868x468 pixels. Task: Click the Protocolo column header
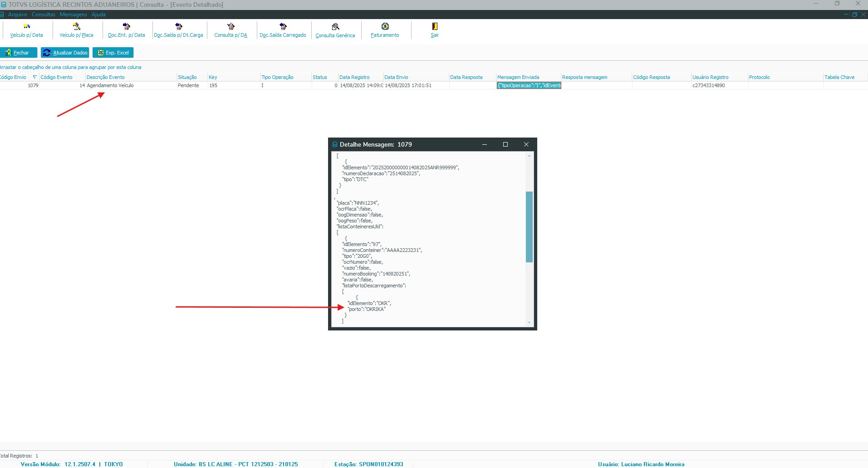coord(786,77)
